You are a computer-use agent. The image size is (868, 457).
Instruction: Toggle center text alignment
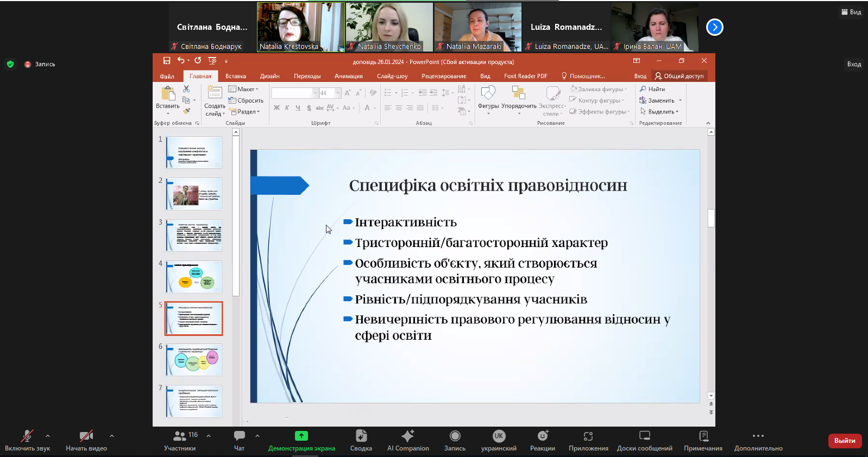tap(399, 108)
